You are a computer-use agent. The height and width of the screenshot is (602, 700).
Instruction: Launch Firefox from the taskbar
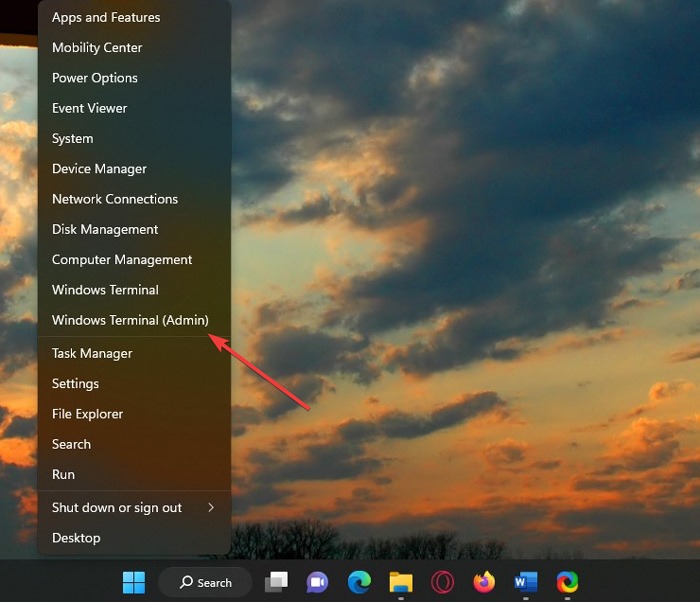pos(484,582)
